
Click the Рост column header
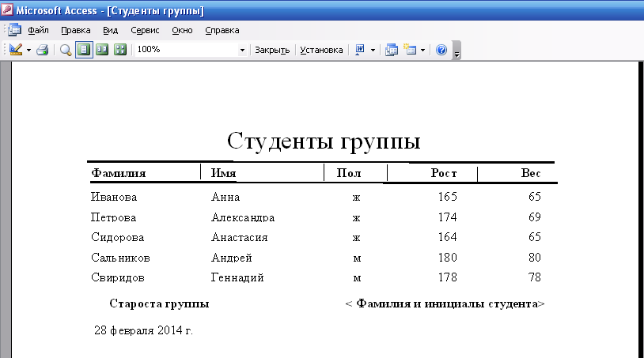[444, 173]
